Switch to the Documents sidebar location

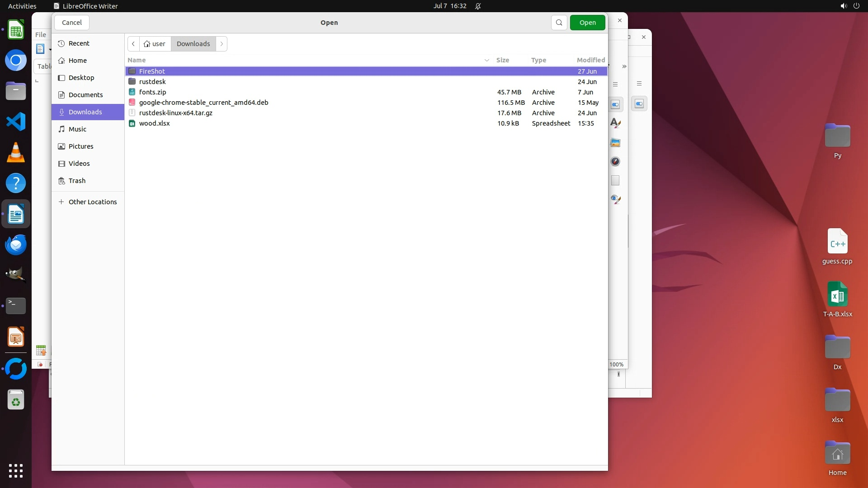[85, 95]
